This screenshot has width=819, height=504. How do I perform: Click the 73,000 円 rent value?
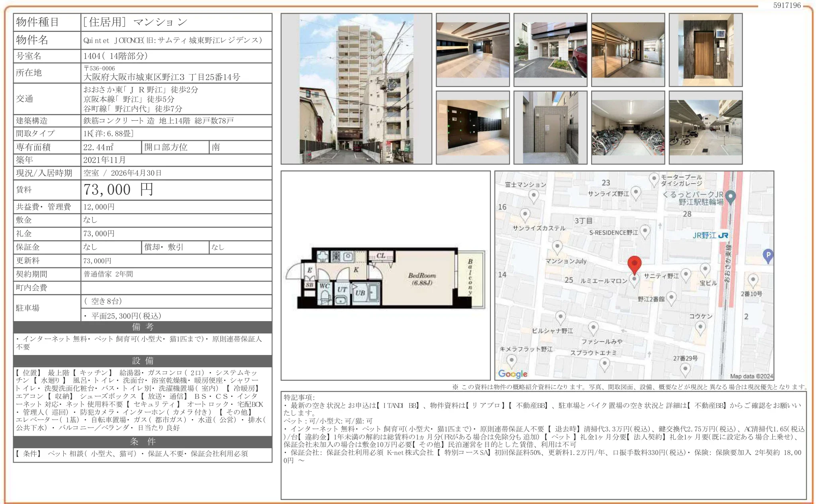pos(118,190)
